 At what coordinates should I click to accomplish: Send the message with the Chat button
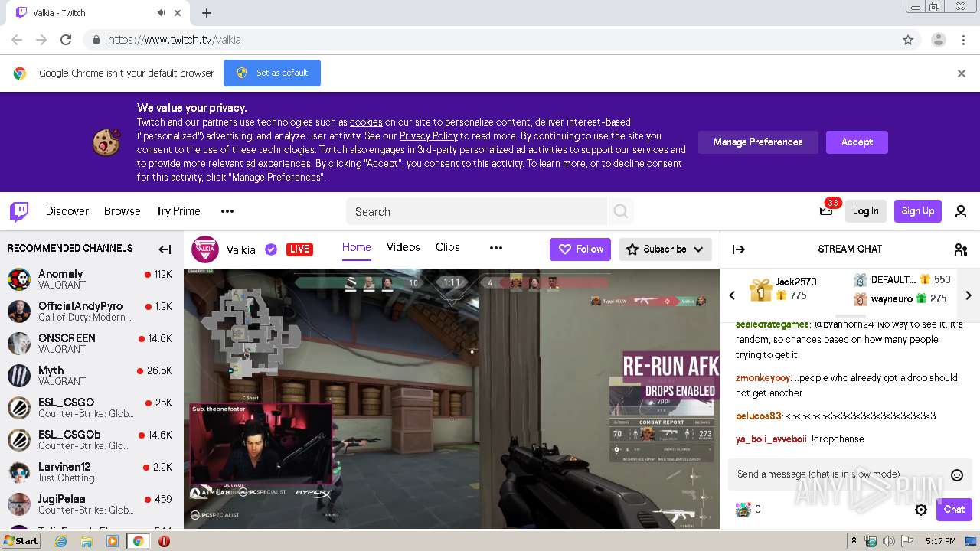954,510
